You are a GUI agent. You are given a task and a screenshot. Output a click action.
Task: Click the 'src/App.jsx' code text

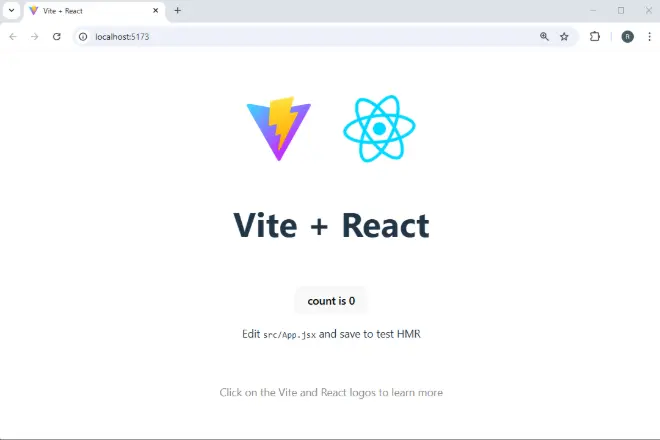(x=290, y=335)
